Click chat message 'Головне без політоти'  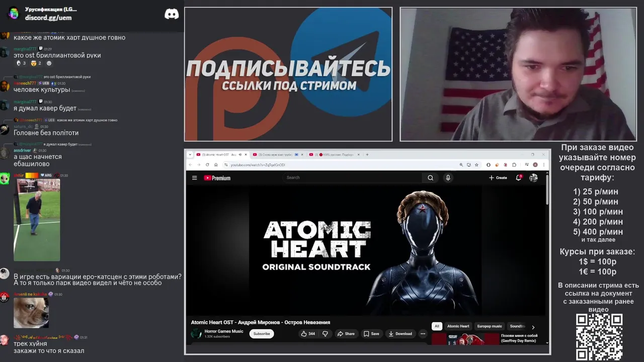click(x=46, y=133)
